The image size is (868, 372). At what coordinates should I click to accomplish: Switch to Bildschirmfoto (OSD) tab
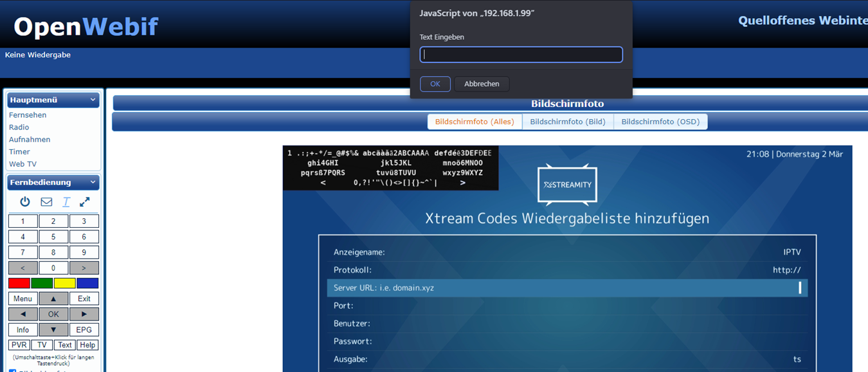(x=660, y=122)
